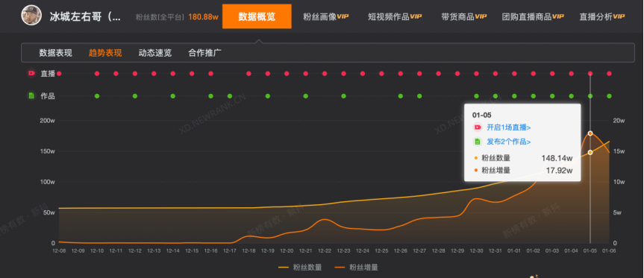The height and width of the screenshot is (278, 644).
Task: Click the 作品 dot for 01-06
Action: point(609,96)
